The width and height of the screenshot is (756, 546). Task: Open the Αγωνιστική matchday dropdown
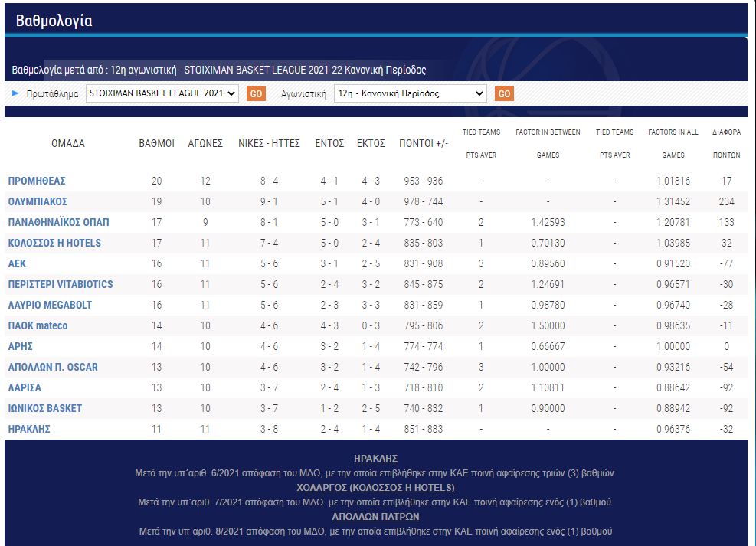[411, 93]
